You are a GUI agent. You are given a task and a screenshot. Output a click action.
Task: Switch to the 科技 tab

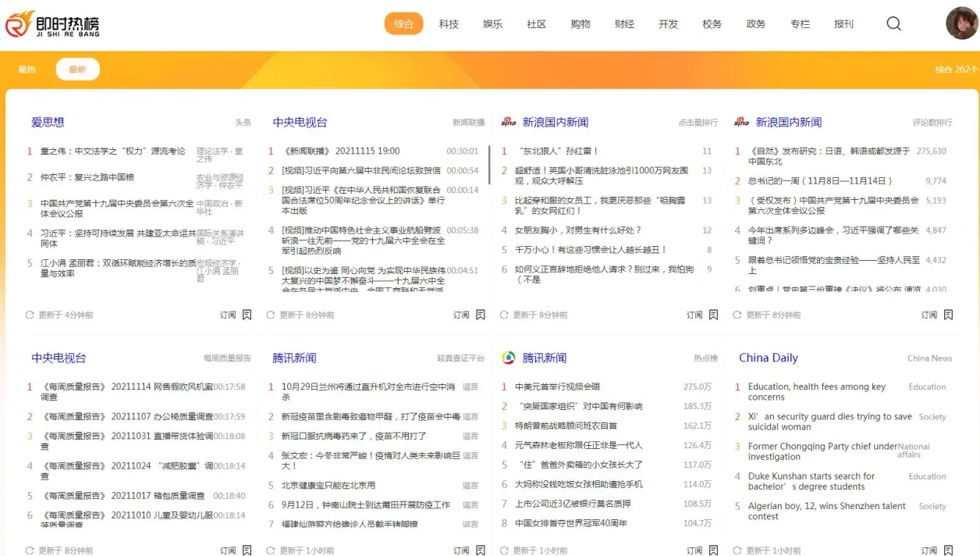tap(449, 24)
